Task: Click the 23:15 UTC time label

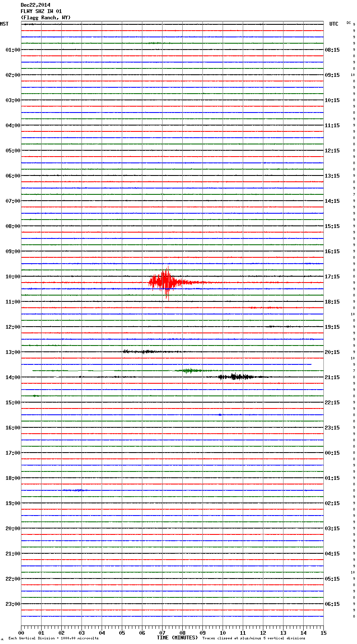Action: 332,428
